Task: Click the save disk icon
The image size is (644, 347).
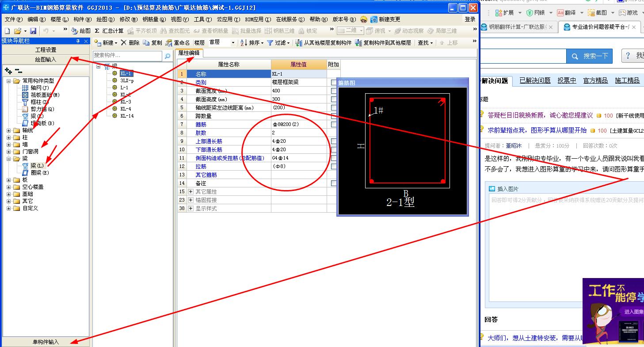Action: (33, 31)
